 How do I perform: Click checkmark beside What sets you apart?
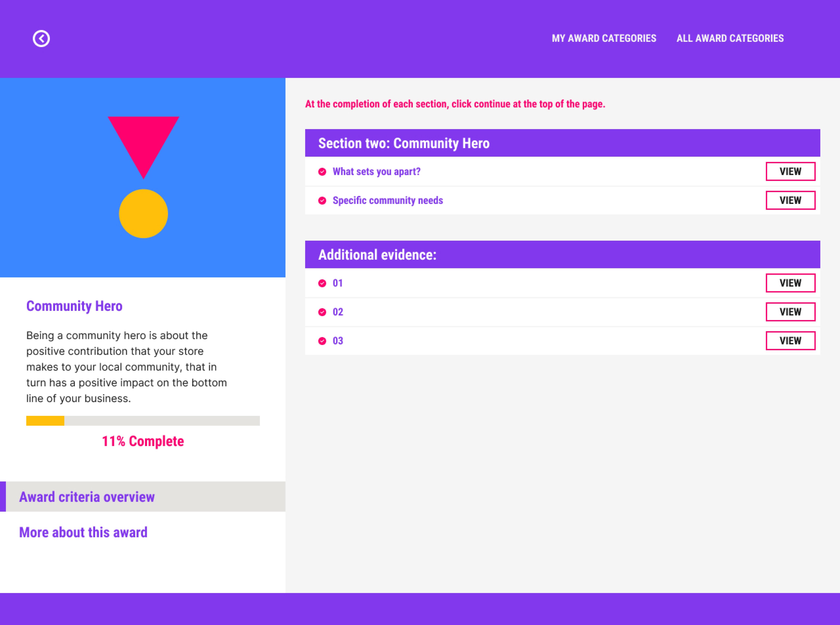pyautogui.click(x=322, y=172)
